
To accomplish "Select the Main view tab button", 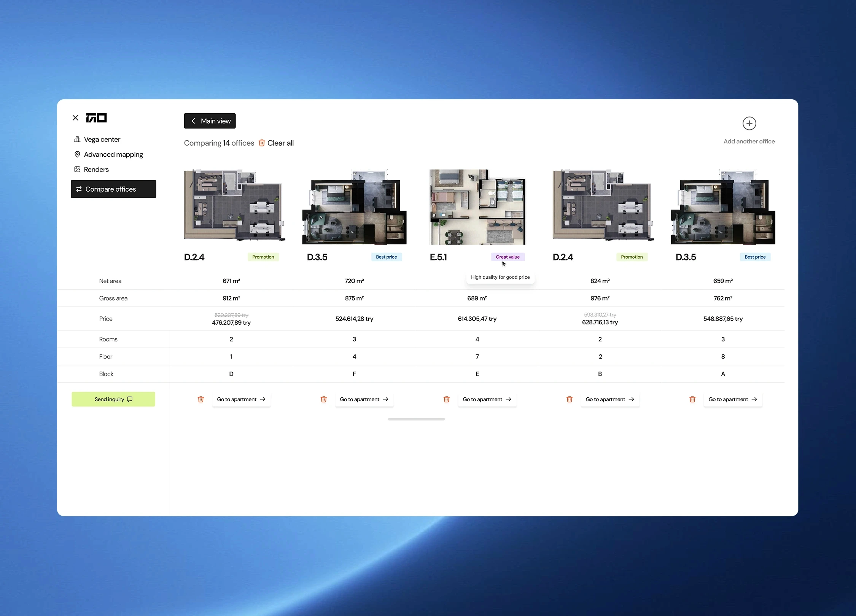I will tap(210, 121).
